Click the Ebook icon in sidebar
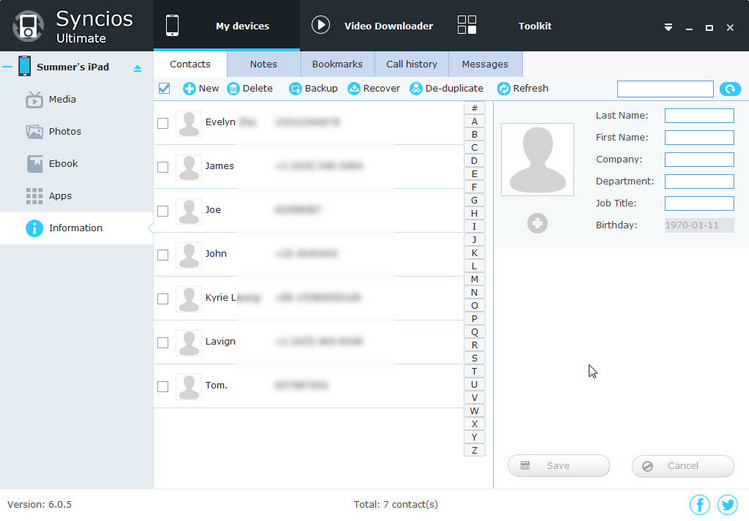Screen dimensions: 749x521 point(34,164)
